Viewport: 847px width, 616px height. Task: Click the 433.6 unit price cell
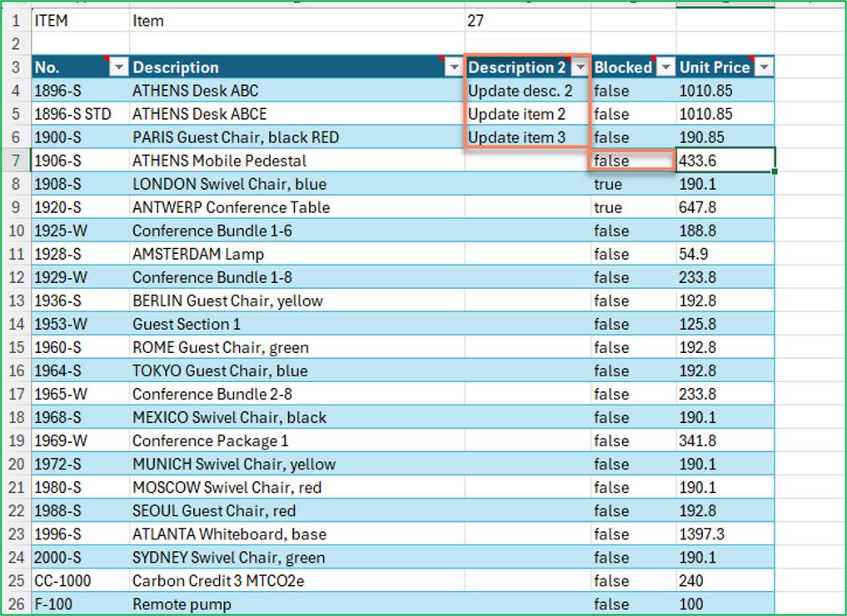(x=725, y=161)
